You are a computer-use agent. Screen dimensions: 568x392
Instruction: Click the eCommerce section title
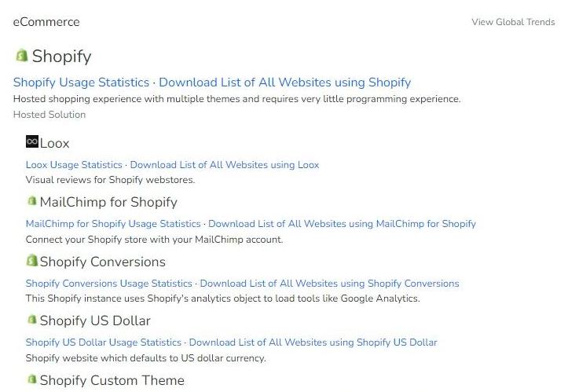pos(46,22)
